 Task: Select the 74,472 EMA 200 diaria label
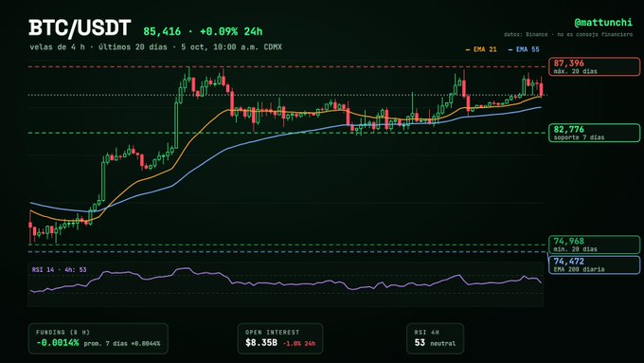click(595, 264)
